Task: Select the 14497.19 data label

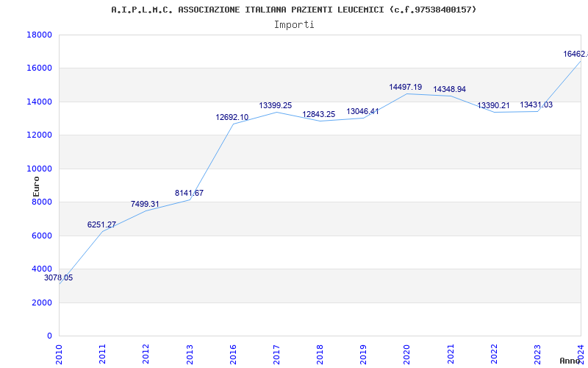Action: [406, 87]
